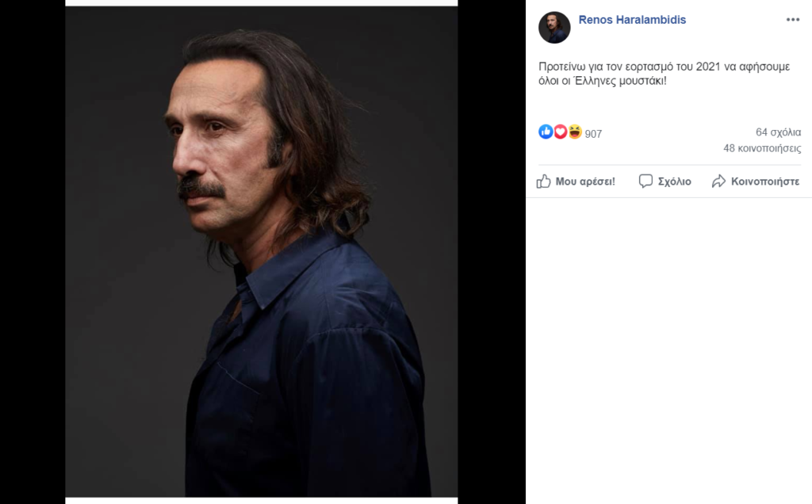Toggle like with the Μου αρέσει! label
The height and width of the screenshot is (504, 812).
(585, 181)
